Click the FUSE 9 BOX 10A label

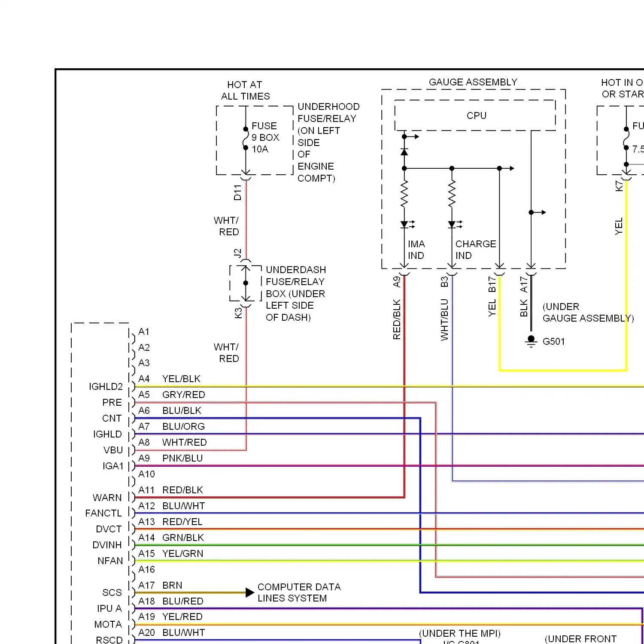click(265, 137)
